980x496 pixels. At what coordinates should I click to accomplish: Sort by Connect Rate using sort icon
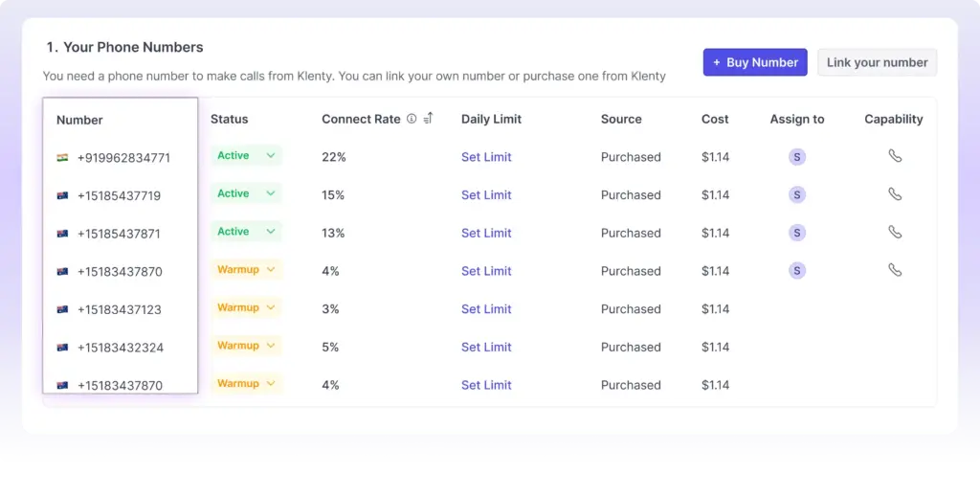[428, 119]
